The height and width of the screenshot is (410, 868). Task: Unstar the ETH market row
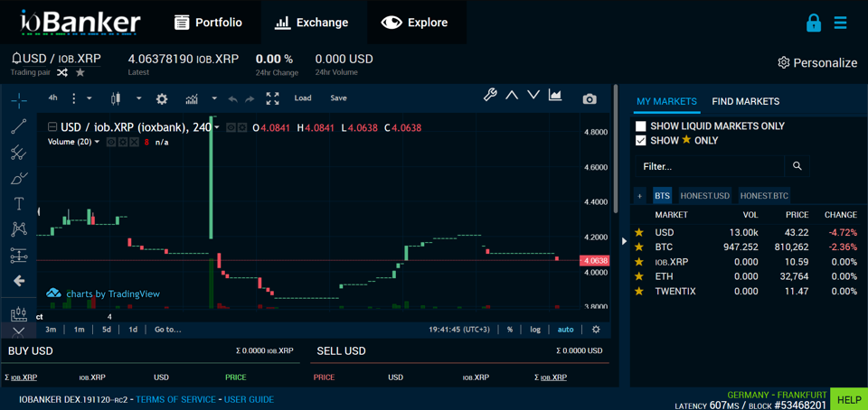click(639, 276)
